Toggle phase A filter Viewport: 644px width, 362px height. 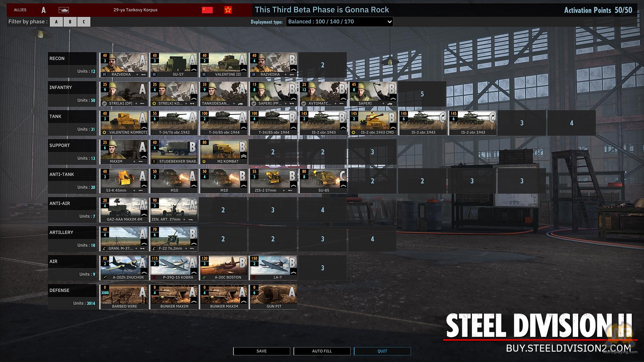56,22
